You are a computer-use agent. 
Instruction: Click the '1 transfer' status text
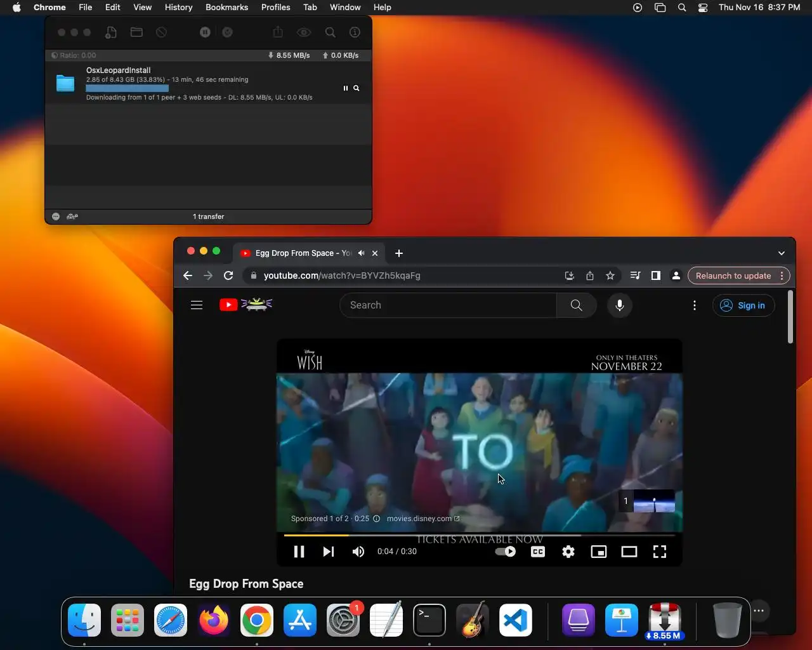[209, 216]
